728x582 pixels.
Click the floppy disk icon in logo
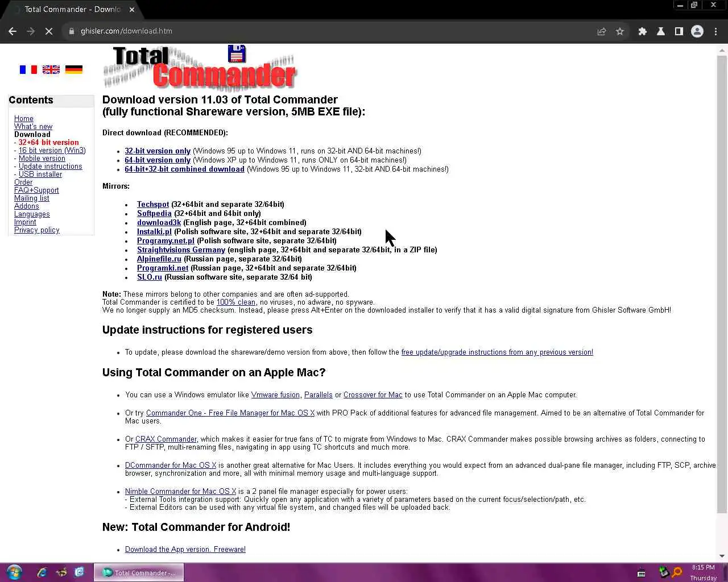coord(237,53)
